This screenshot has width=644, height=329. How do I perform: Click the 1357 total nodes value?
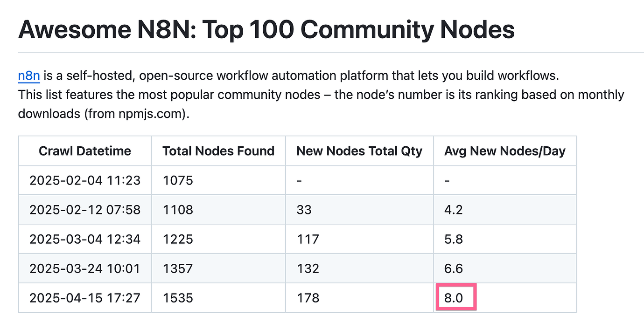[x=176, y=268]
